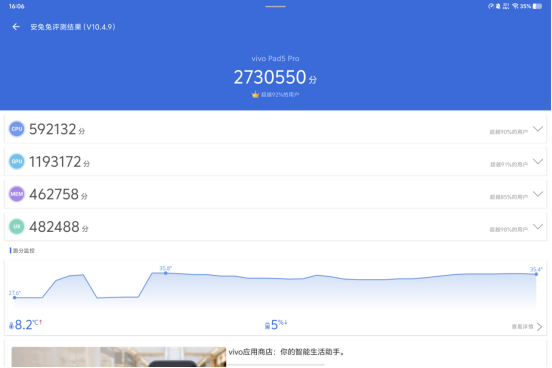Tap the GPU score badge icon
The image size is (552, 368).
tap(17, 161)
